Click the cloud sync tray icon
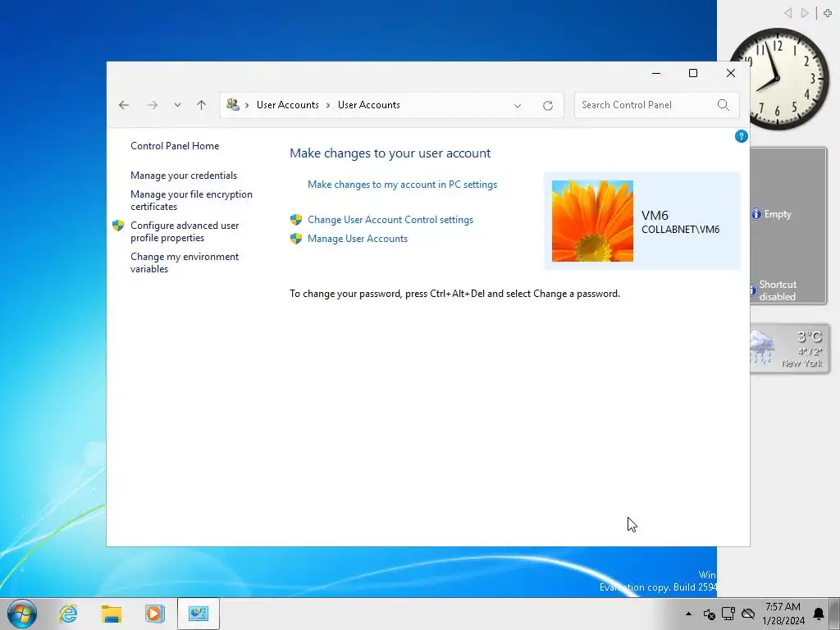Image resolution: width=840 pixels, height=630 pixels. coord(748,614)
